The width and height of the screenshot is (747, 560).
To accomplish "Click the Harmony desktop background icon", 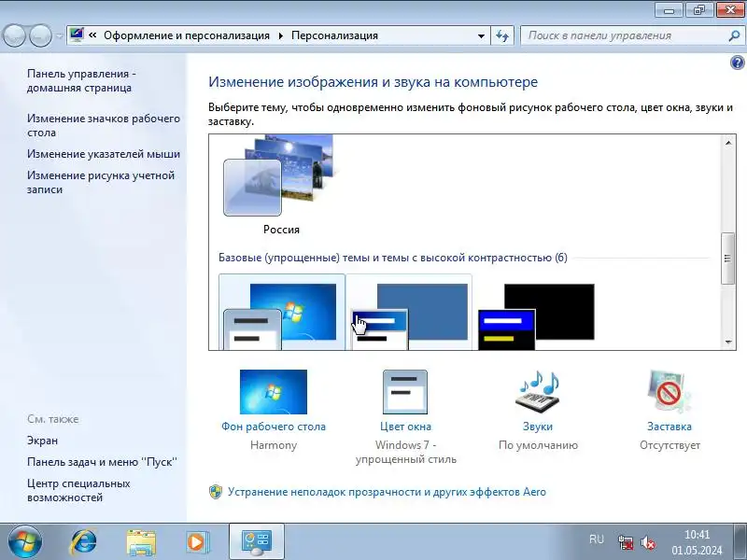I will click(274, 392).
